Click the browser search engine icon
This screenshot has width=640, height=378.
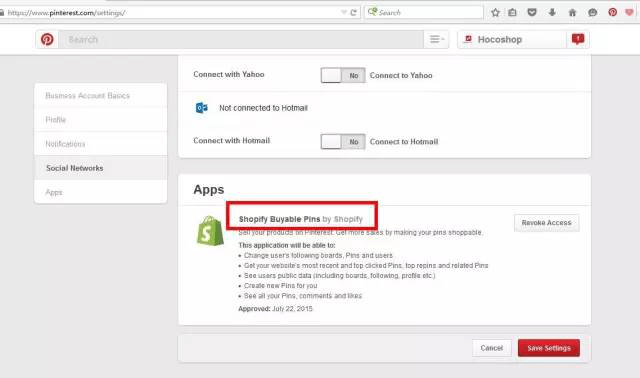[x=372, y=12]
